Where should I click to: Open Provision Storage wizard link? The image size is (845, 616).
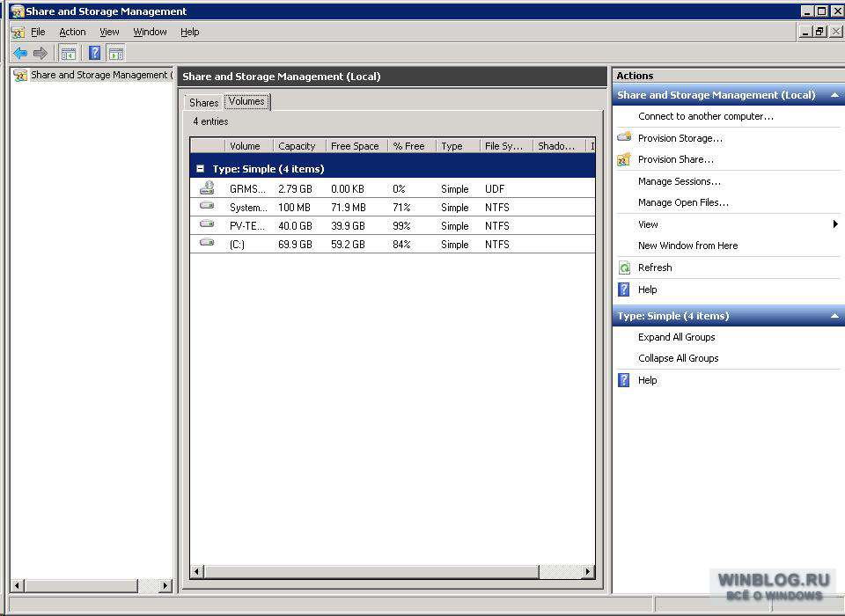(680, 138)
